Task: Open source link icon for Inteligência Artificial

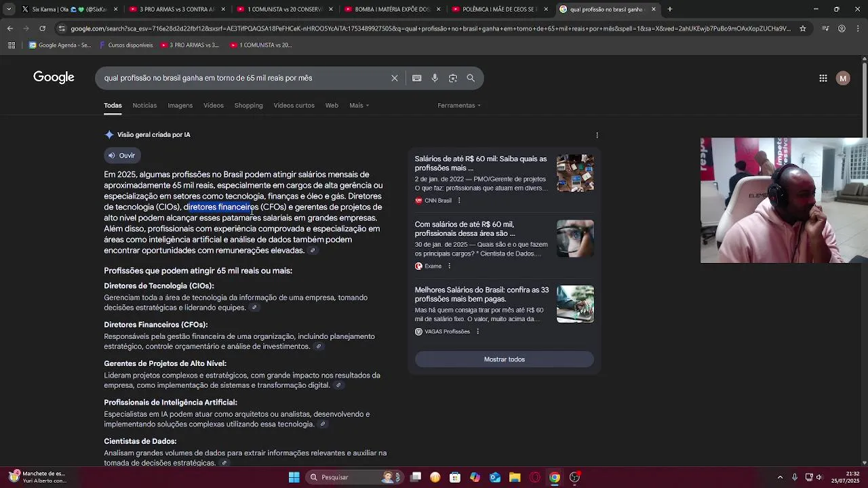Action: tap(323, 424)
